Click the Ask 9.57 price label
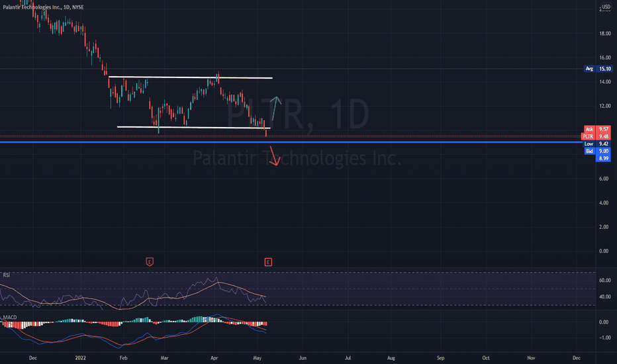 pyautogui.click(x=598, y=129)
